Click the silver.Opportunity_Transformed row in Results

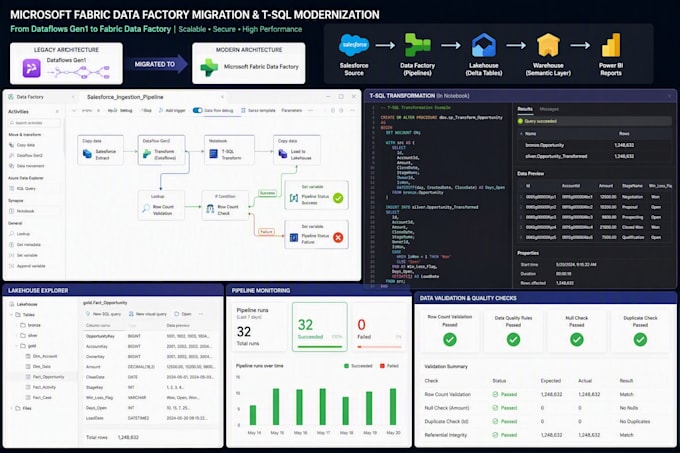pyautogui.click(x=592, y=156)
